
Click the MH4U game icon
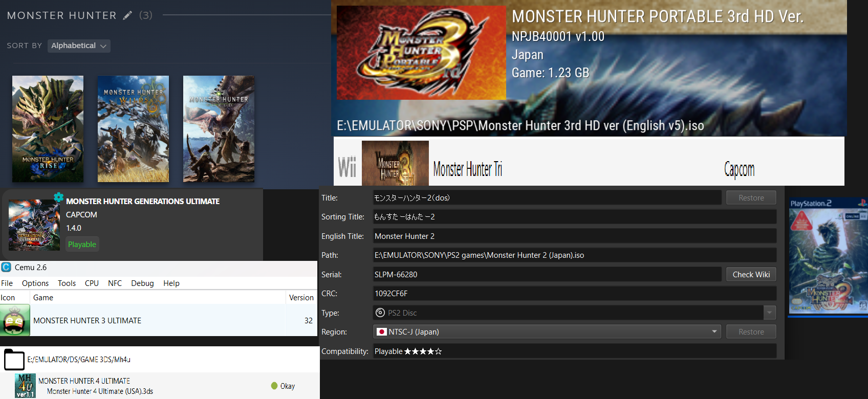tap(25, 386)
